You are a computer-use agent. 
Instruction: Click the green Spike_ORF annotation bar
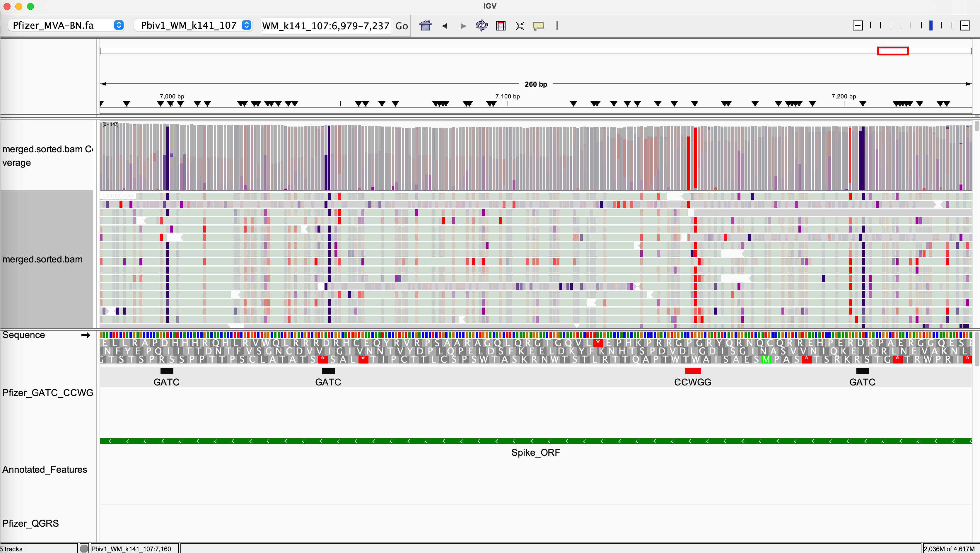[x=535, y=441]
